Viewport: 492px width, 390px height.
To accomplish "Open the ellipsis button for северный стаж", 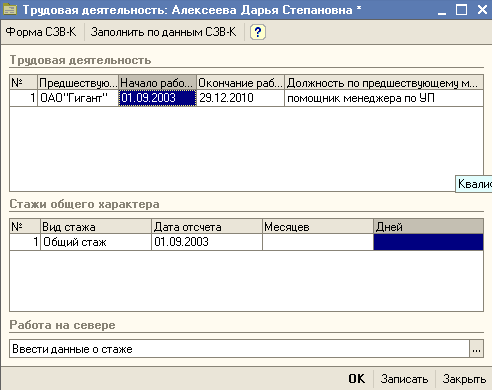I will click(x=476, y=349).
